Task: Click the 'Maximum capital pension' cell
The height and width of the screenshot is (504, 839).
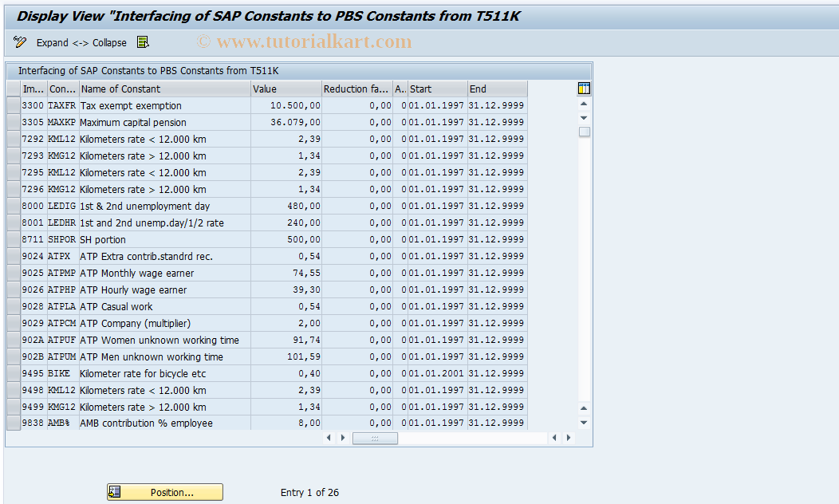Action: pyautogui.click(x=165, y=122)
